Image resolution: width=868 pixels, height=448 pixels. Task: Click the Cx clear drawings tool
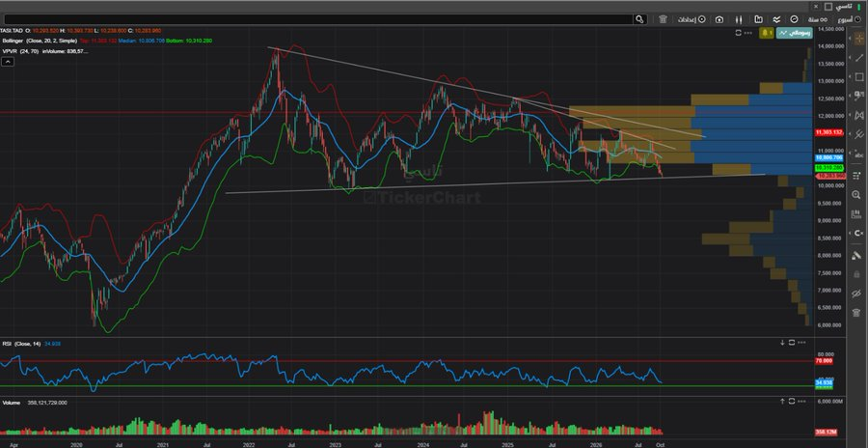click(x=858, y=234)
